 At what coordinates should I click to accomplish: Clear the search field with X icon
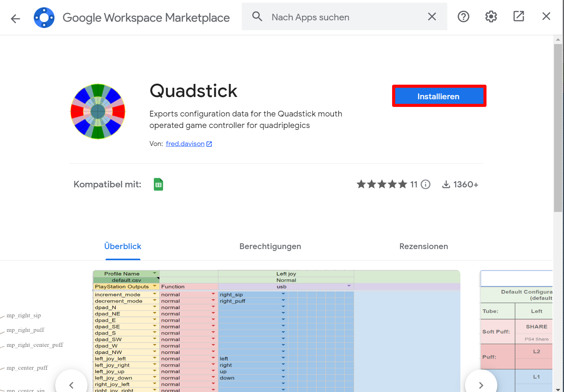[432, 16]
